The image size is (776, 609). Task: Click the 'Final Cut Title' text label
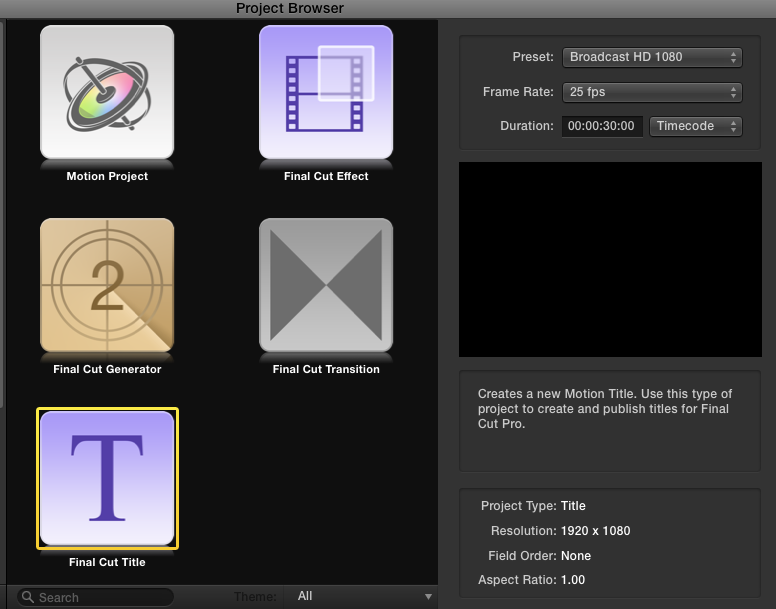[x=107, y=562]
